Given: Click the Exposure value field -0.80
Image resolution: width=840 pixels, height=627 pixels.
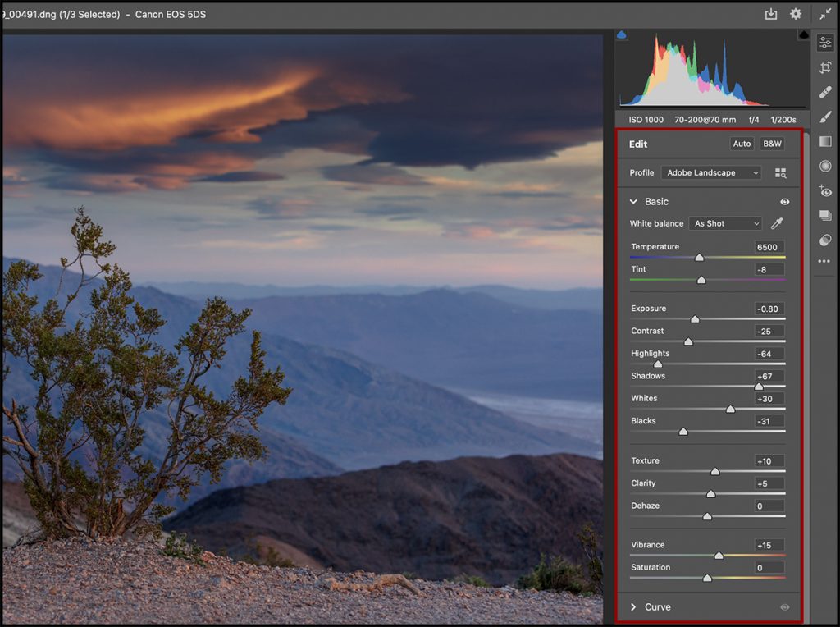Looking at the screenshot, I should pyautogui.click(x=769, y=309).
